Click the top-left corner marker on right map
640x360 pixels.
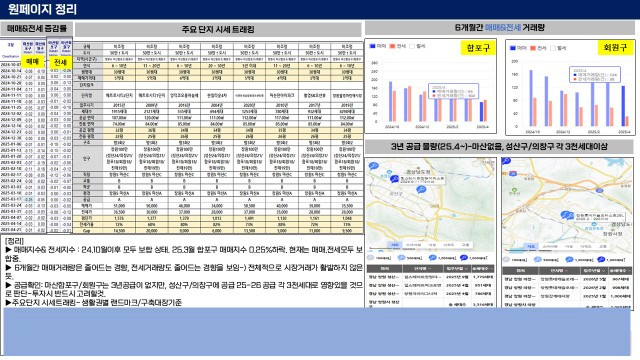click(506, 161)
